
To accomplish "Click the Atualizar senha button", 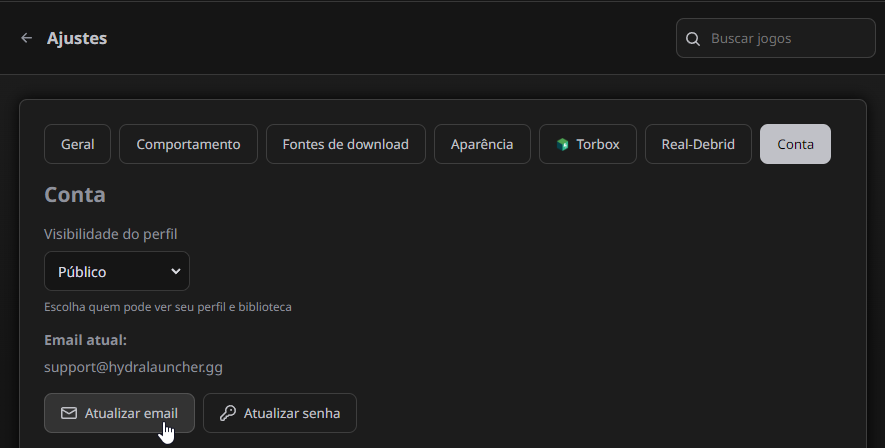I will click(280, 413).
